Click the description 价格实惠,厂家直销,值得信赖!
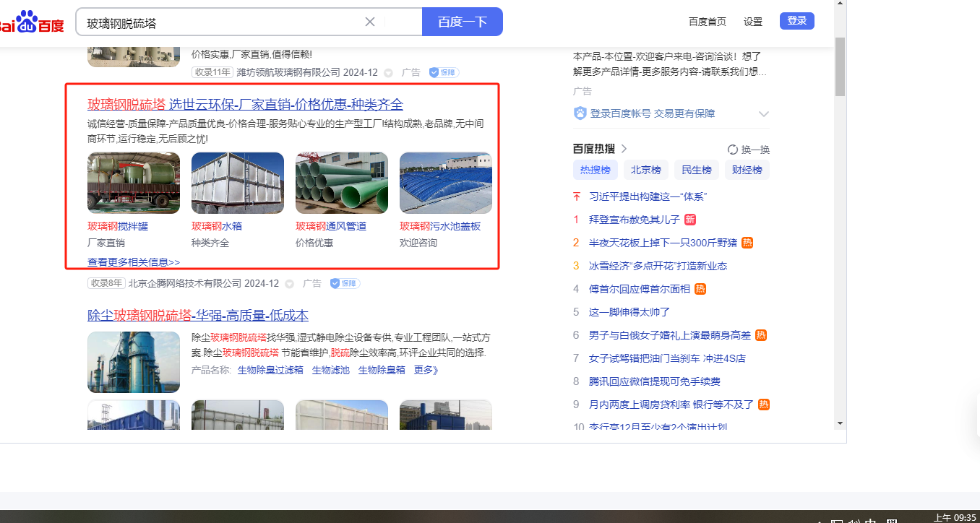This screenshot has width=980, height=523. click(252, 54)
